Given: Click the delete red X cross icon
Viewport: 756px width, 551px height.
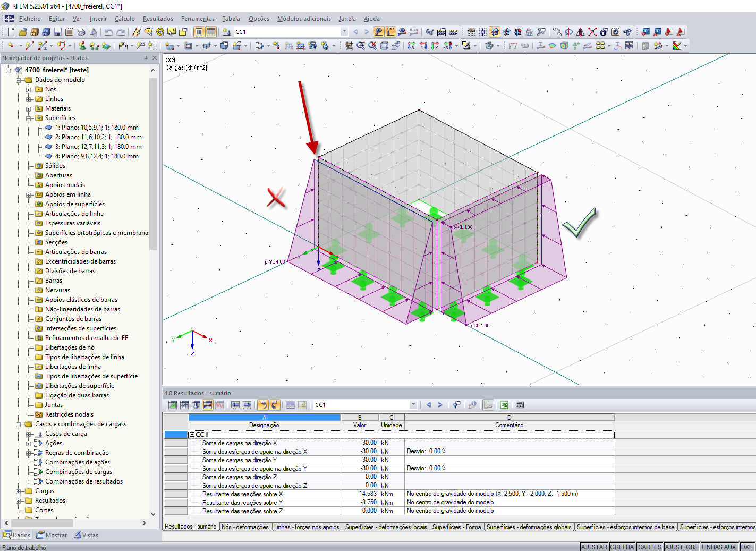Looking at the screenshot, I should tap(592, 32).
